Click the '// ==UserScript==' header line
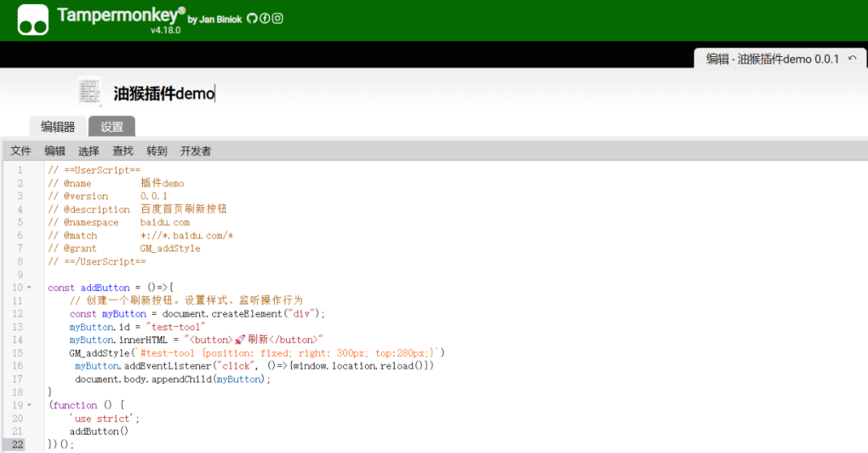 point(94,169)
